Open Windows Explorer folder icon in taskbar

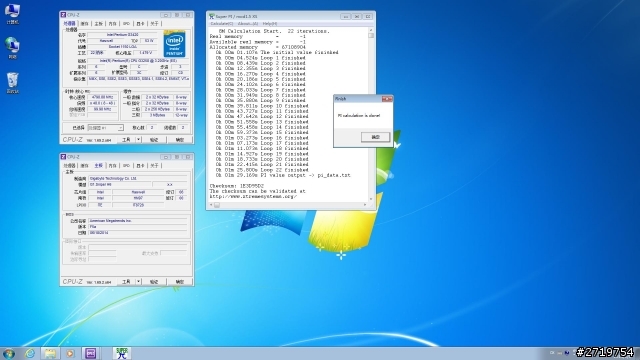(x=50, y=353)
